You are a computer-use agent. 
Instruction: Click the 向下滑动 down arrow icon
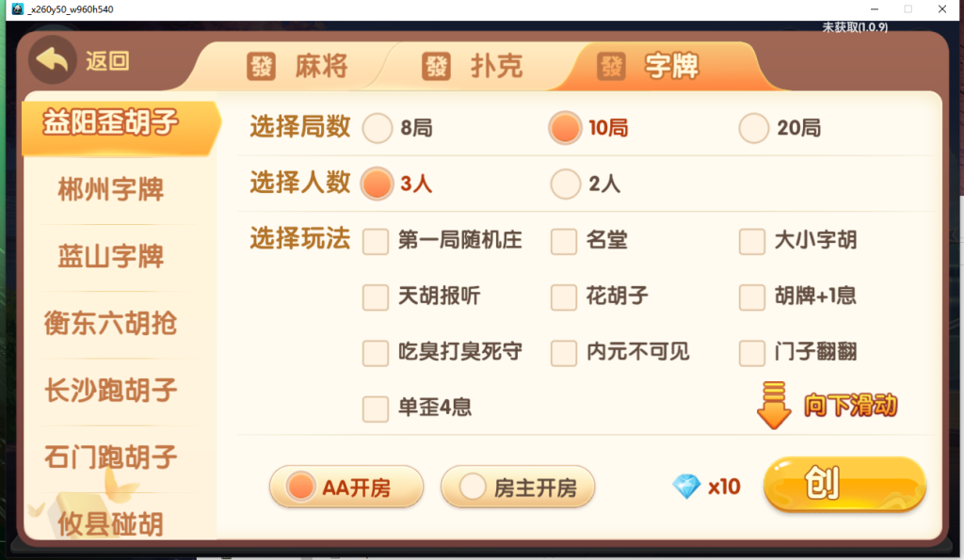point(774,407)
